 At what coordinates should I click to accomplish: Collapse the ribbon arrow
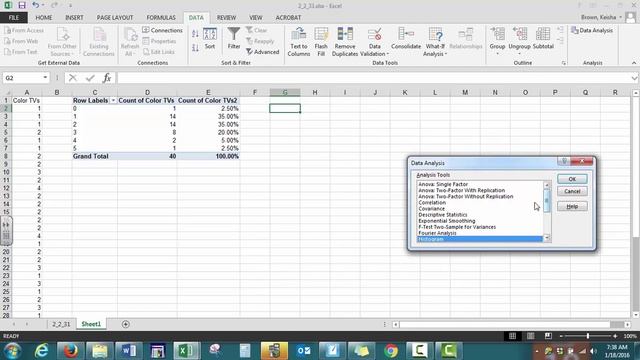click(x=634, y=63)
